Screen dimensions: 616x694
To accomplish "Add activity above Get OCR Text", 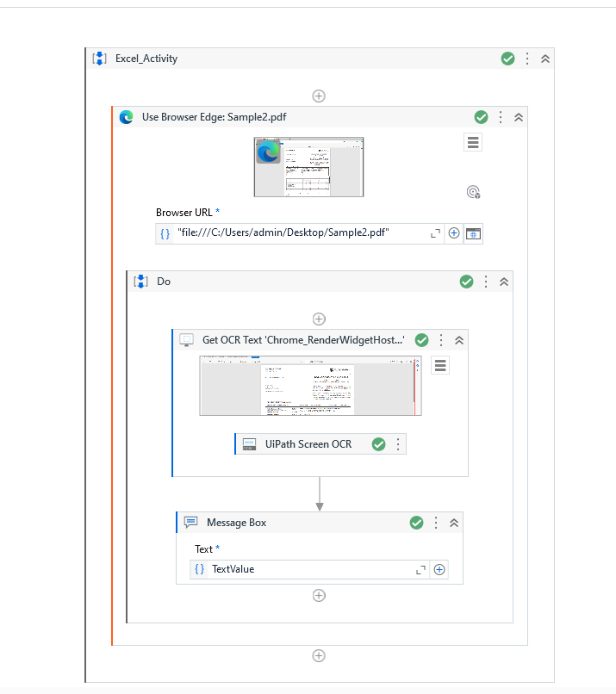I will (319, 319).
